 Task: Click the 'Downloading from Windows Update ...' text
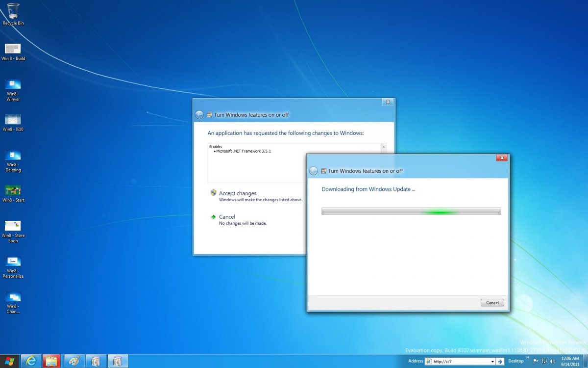pos(368,189)
